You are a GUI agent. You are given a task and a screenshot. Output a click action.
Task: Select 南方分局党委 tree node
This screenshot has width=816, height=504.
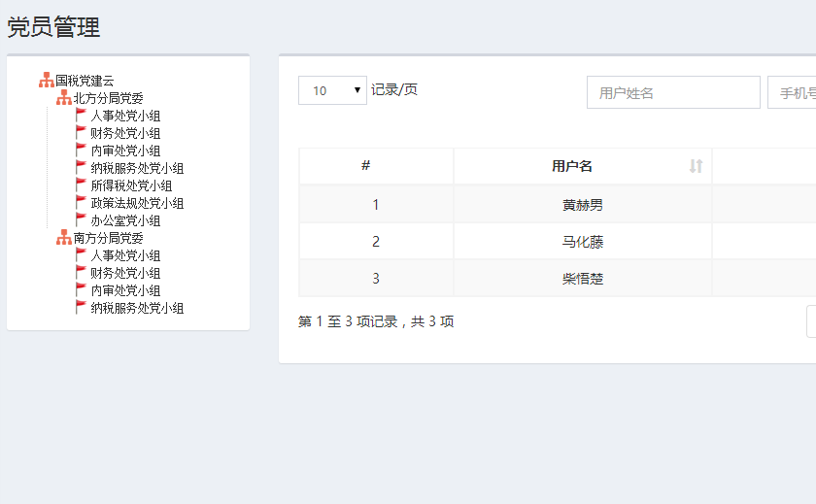coord(109,238)
